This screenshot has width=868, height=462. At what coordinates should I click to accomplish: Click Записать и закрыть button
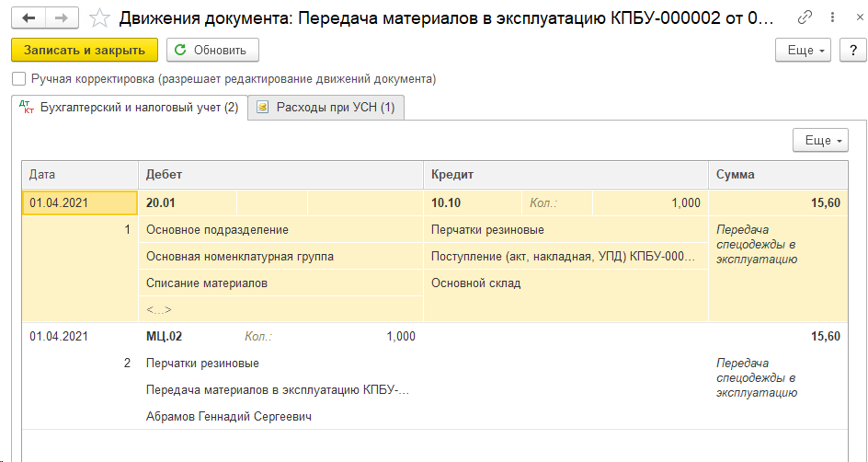85,50
